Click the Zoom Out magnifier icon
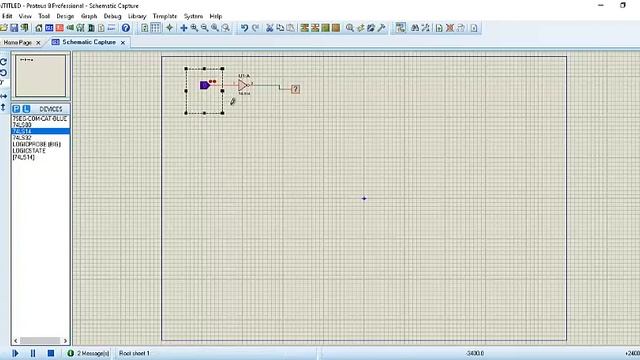This screenshot has height=360, width=640. (204, 28)
